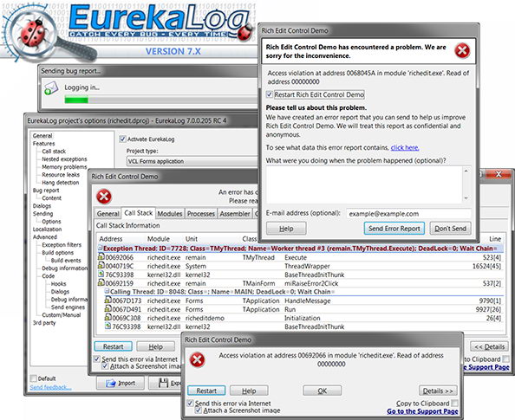515x420 pixels.
Task: Collapse the Calling Thread ID 8048 group
Action: (107, 291)
